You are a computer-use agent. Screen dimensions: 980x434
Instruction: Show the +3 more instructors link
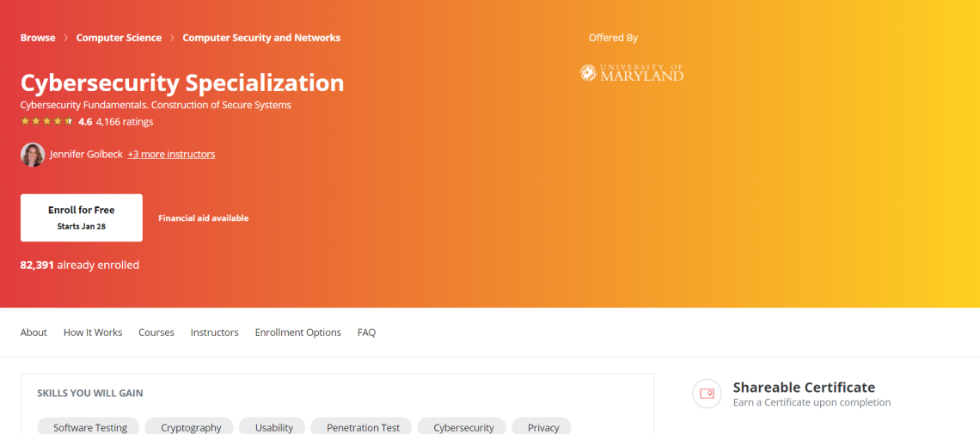[x=171, y=155]
